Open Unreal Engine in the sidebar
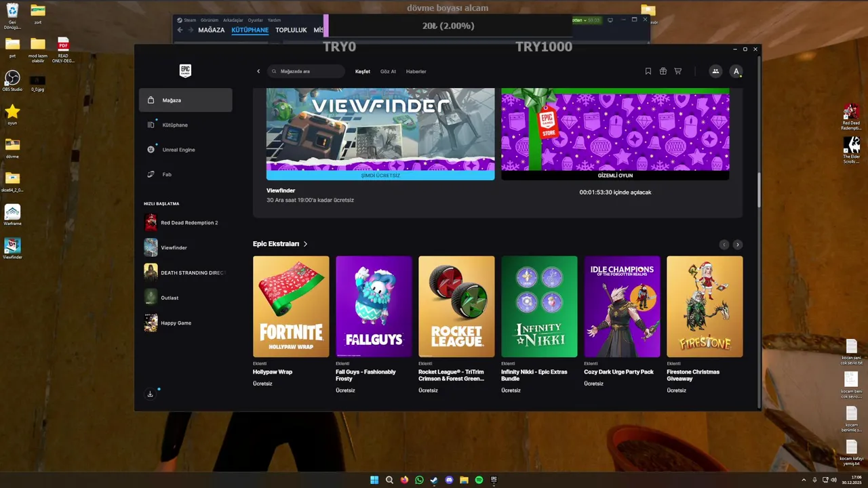Viewport: 868px width, 488px height. coord(186,150)
